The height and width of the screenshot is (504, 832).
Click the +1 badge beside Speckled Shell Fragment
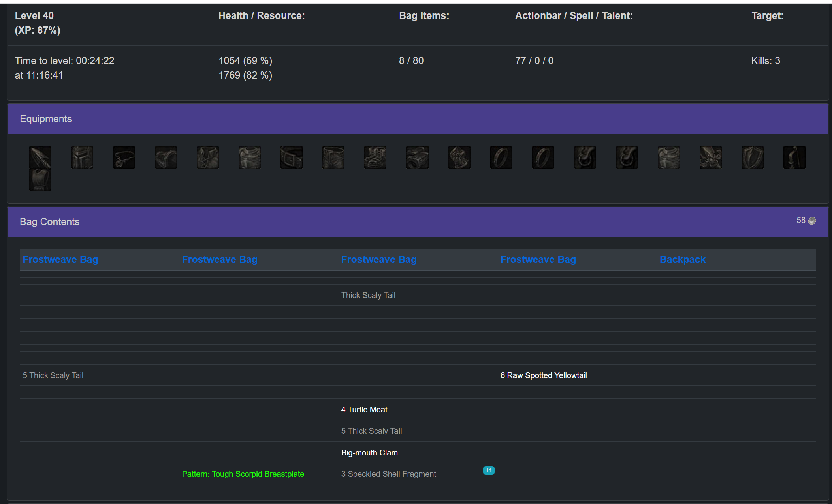tap(488, 470)
